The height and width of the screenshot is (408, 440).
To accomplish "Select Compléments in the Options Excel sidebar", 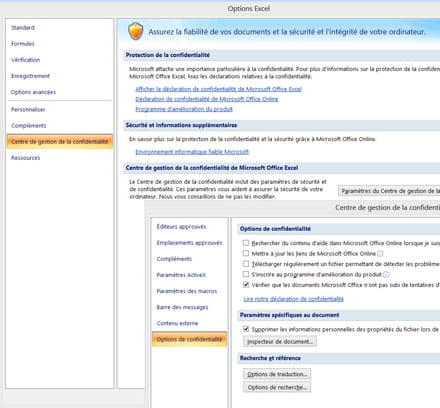I will (29, 126).
